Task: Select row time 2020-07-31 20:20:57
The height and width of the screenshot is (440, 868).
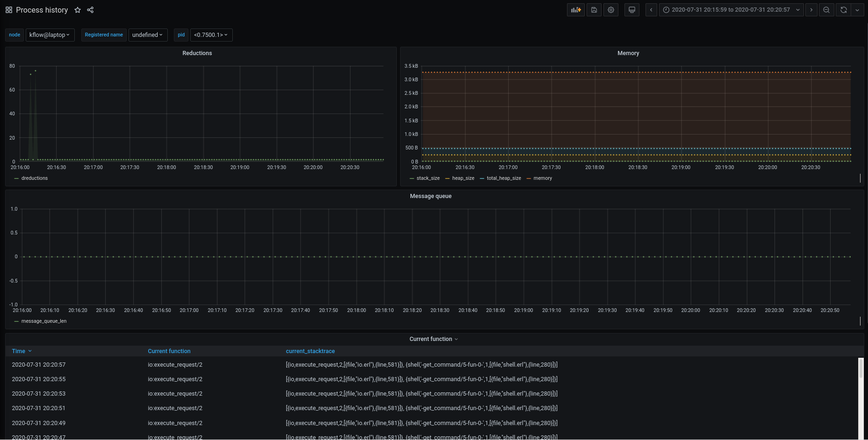Action: point(39,365)
